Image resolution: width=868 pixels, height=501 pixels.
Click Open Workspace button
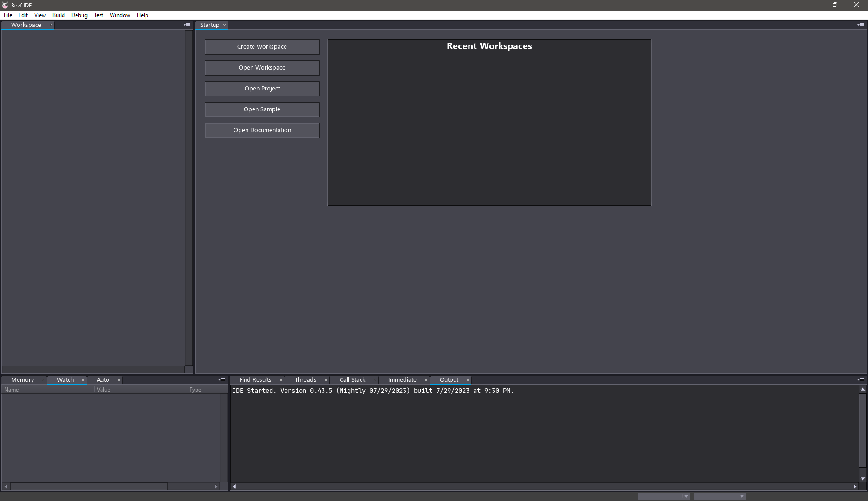(262, 68)
